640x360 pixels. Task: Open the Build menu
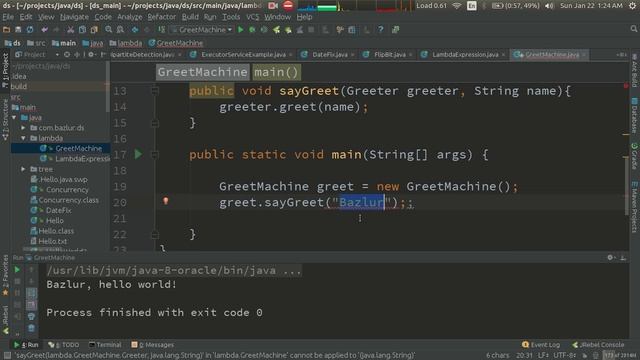(x=190, y=17)
